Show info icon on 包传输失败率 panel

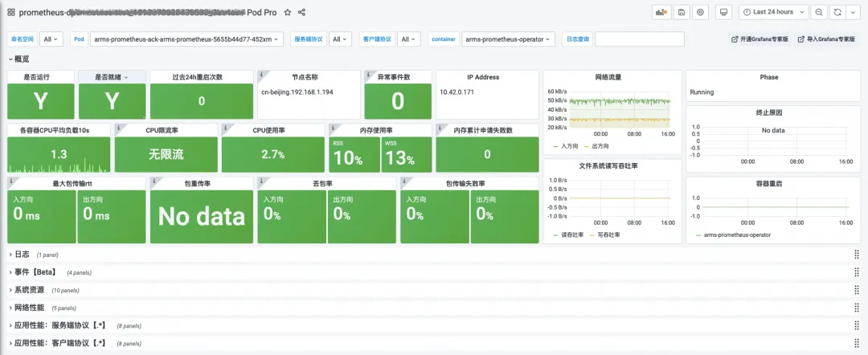404,180
